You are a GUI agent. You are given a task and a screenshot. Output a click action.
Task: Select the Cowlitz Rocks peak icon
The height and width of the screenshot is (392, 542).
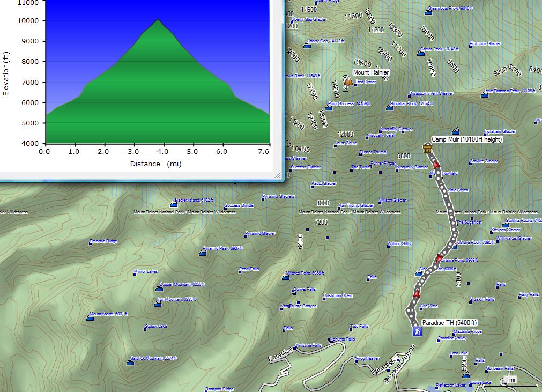pos(506,225)
